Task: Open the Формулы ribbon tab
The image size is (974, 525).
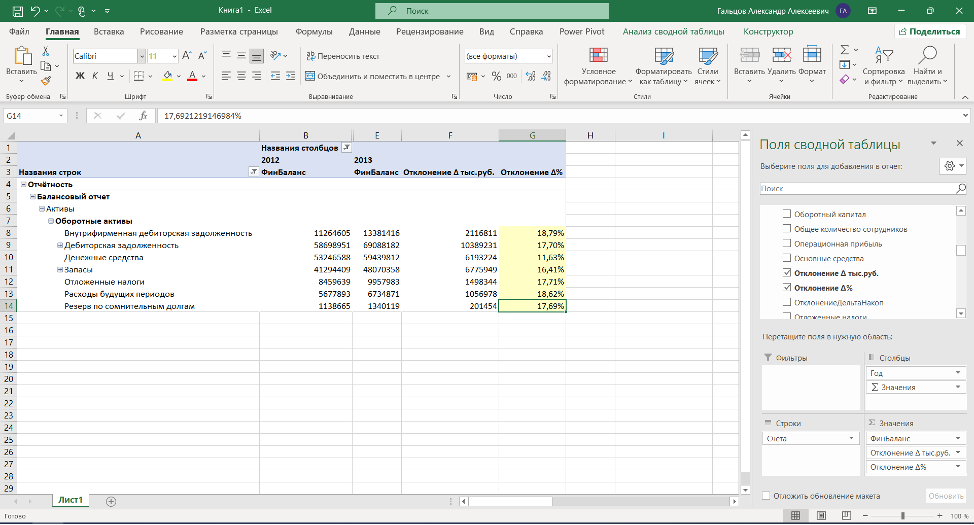Action: [314, 32]
